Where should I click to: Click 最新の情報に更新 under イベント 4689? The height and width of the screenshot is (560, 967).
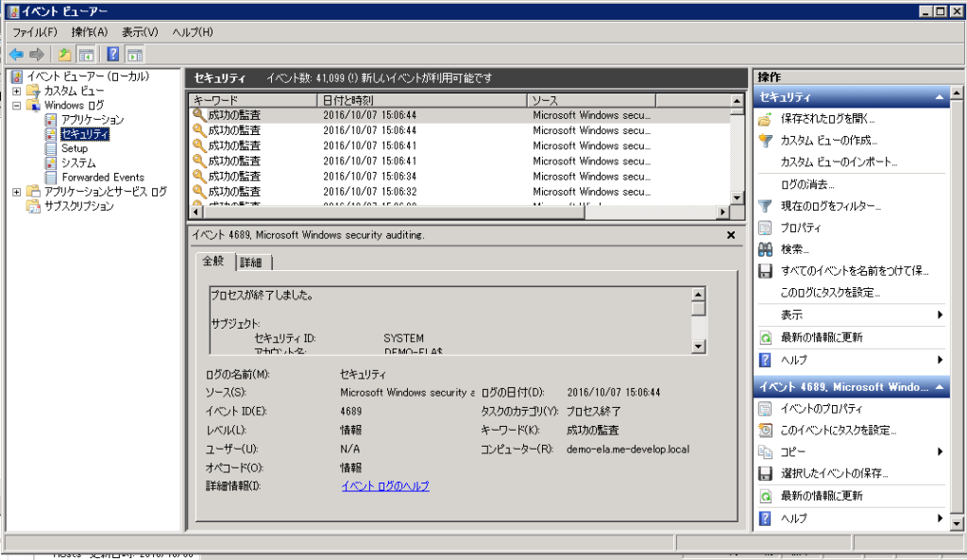(x=822, y=496)
